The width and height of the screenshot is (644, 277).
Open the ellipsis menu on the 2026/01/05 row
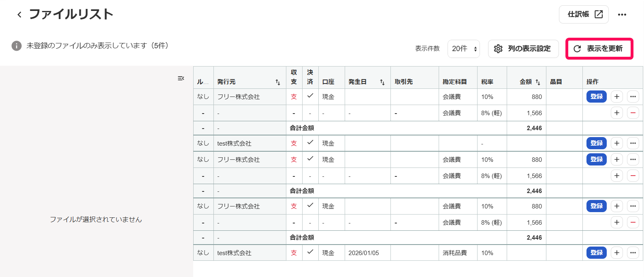coord(633,253)
